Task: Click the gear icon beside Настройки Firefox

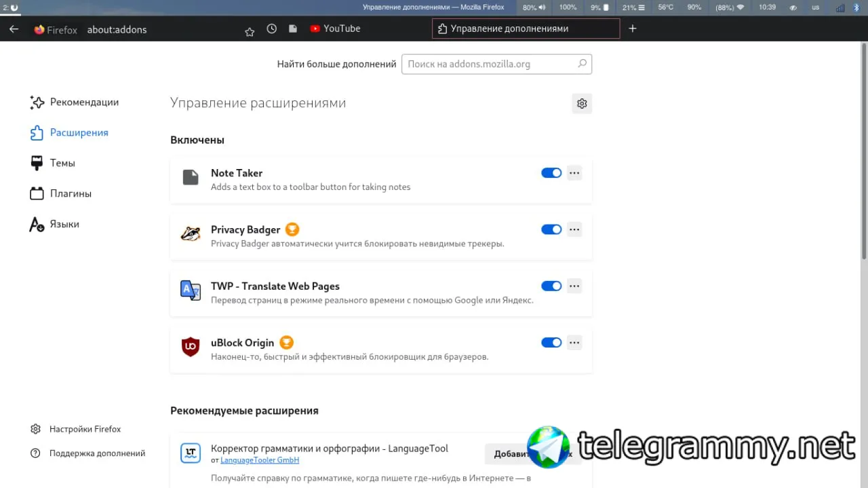Action: tap(36, 430)
